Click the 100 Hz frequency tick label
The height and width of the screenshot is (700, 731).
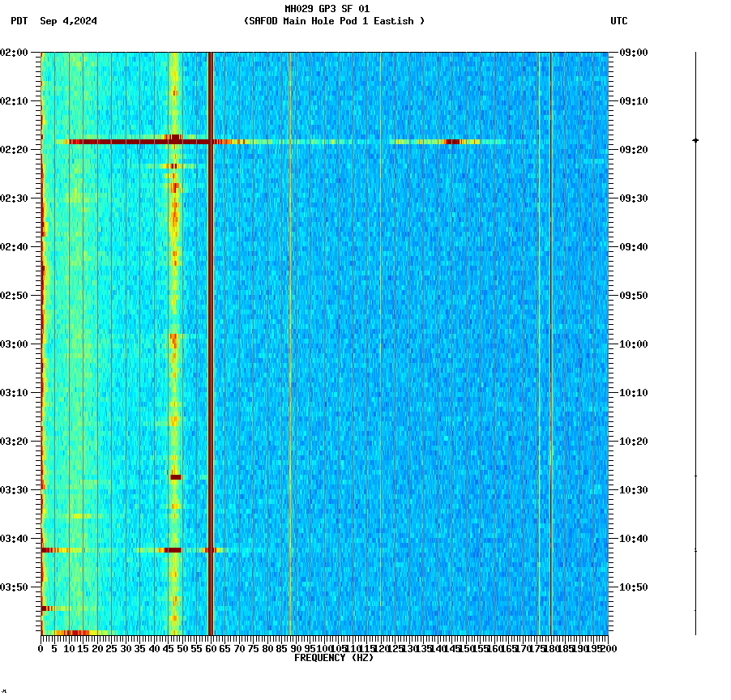[x=323, y=648]
